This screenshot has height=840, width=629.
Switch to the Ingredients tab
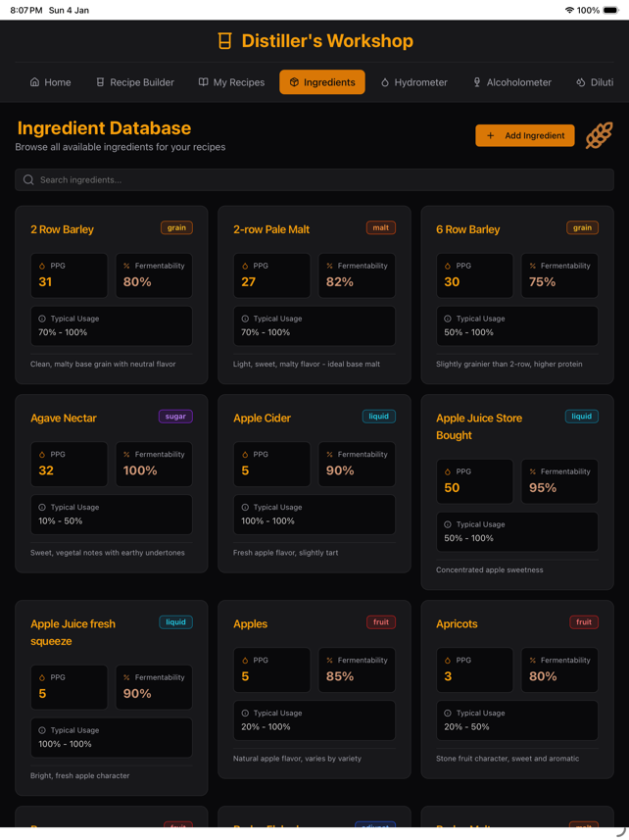[x=322, y=82]
